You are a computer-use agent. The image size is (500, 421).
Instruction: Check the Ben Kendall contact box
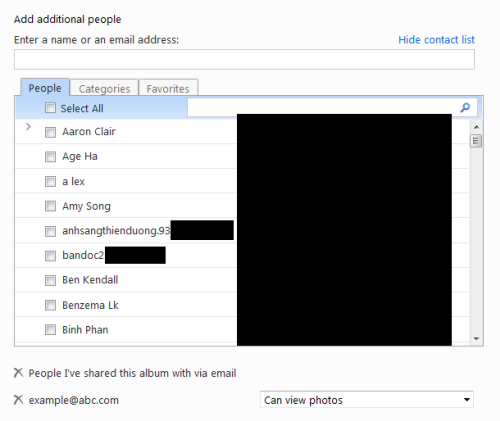pos(50,280)
